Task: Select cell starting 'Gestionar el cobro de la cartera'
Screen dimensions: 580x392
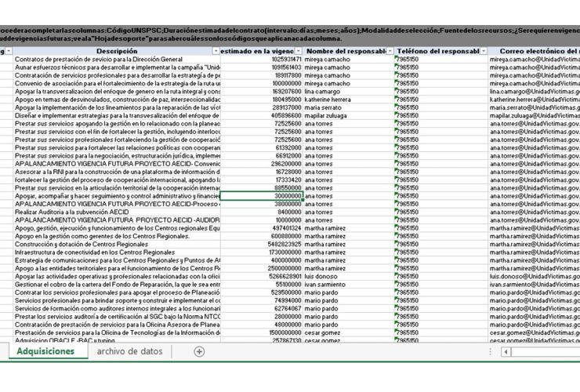Action: 117,285
